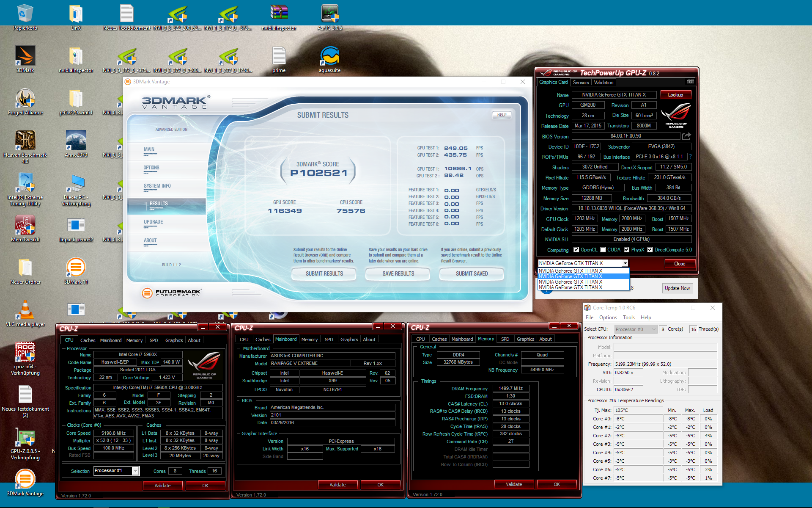
Task: Toggle the DirectCompute 5.0 checkbox
Action: (x=650, y=250)
